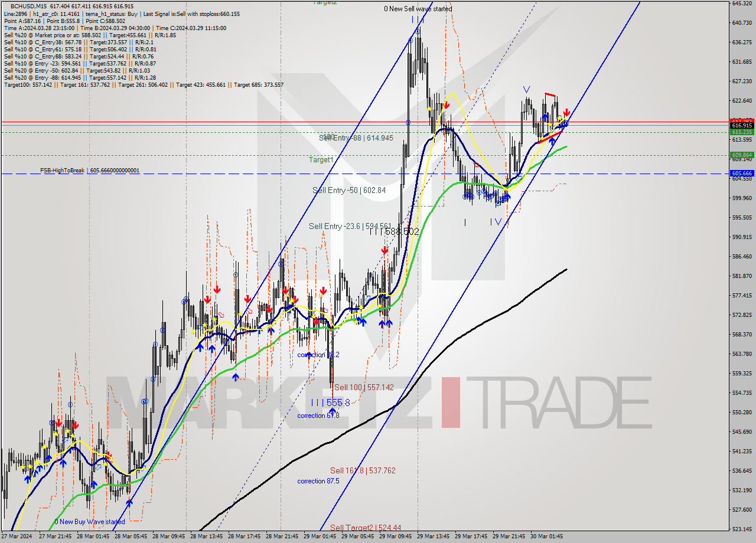Click the '27 Mar 2024' date on time axis
This screenshot has width=756, height=543.
[x=17, y=537]
